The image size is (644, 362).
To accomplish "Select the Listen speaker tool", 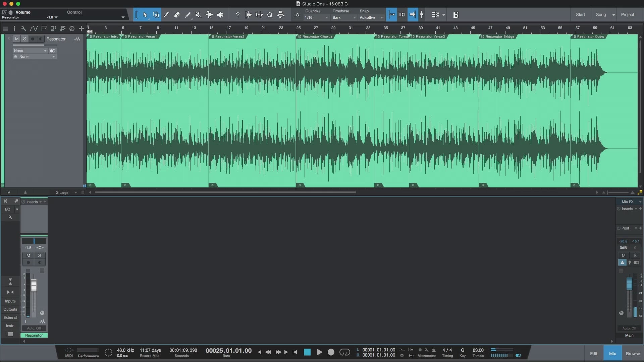I will 220,15.
